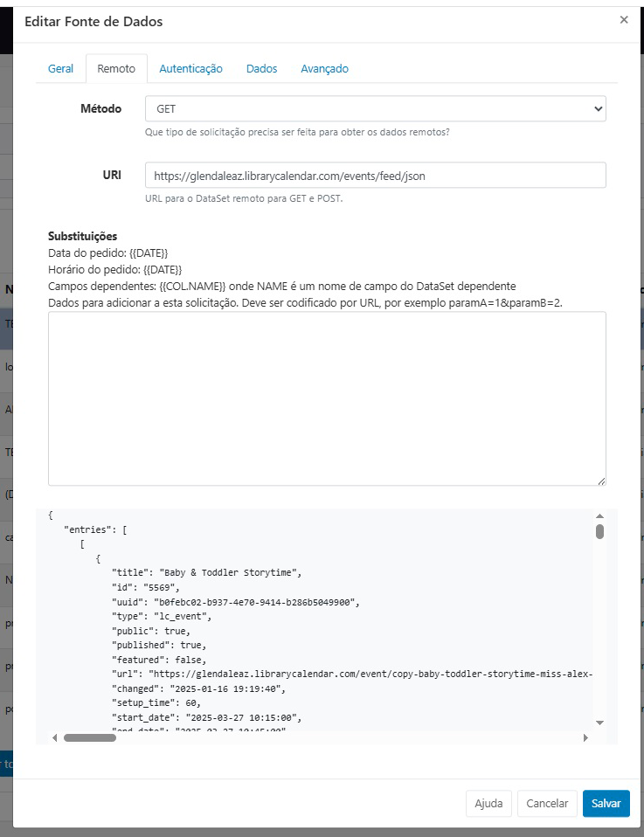Click the "featured": false line
The height and width of the screenshot is (837, 644).
coord(159,660)
